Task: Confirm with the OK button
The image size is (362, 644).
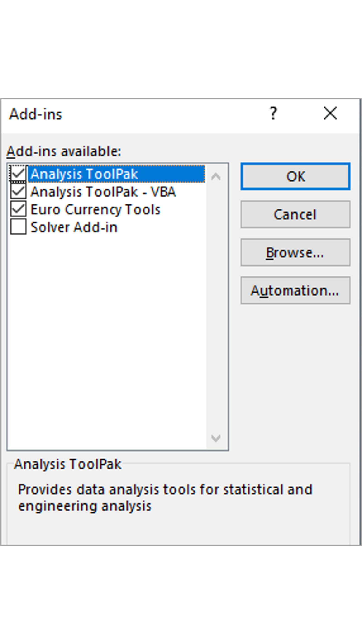Action: (295, 176)
